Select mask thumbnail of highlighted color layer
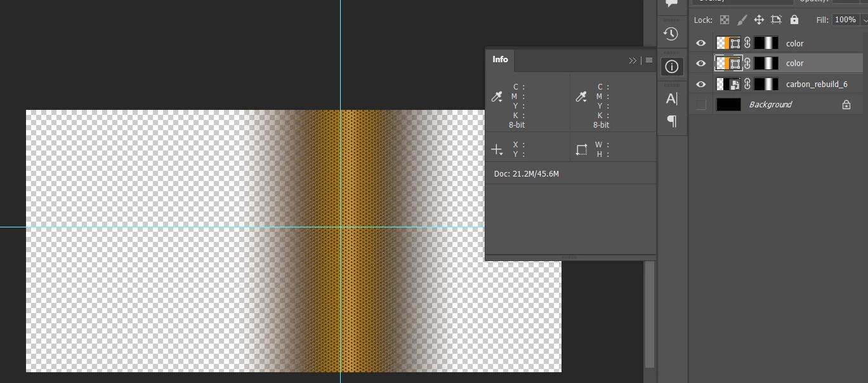This screenshot has width=868, height=383. [766, 63]
